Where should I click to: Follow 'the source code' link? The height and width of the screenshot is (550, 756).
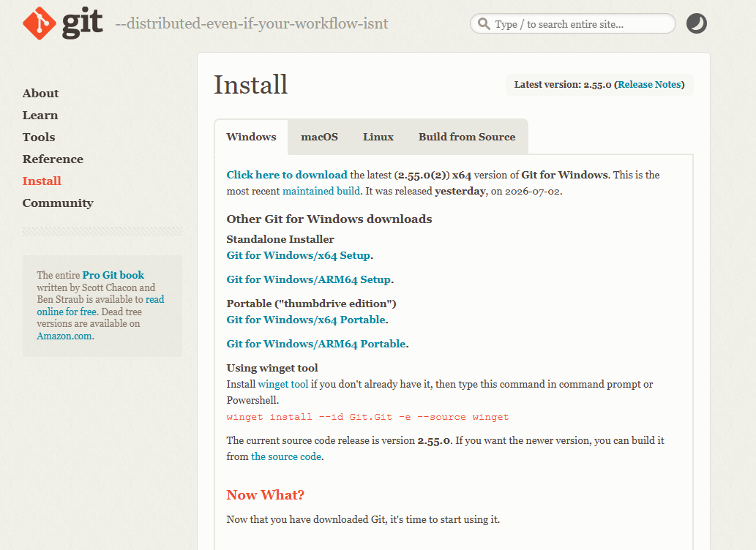point(286,456)
